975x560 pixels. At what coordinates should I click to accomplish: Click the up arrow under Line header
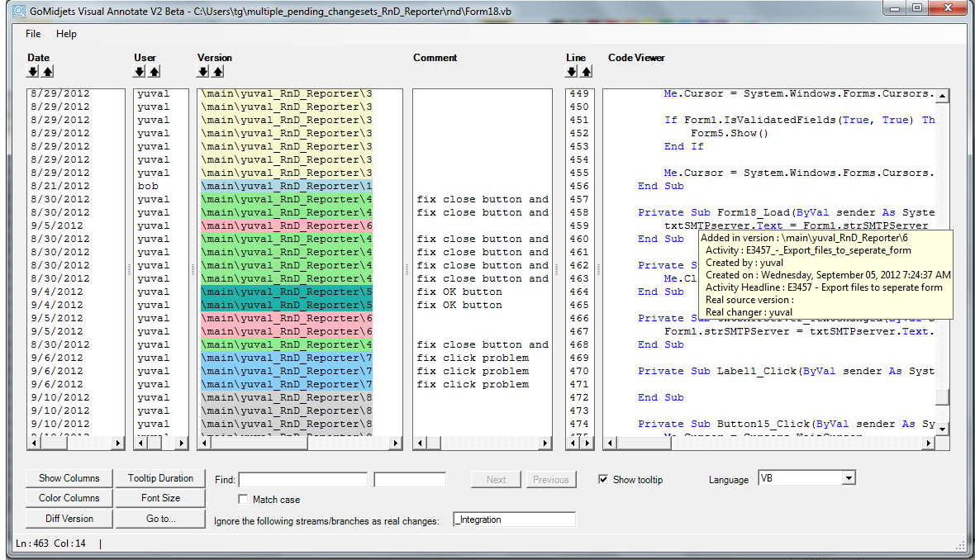click(x=586, y=72)
